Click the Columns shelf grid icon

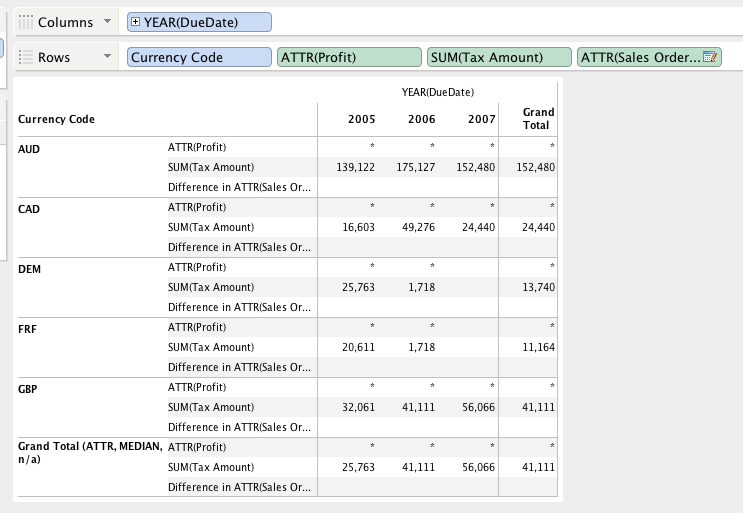click(26, 22)
